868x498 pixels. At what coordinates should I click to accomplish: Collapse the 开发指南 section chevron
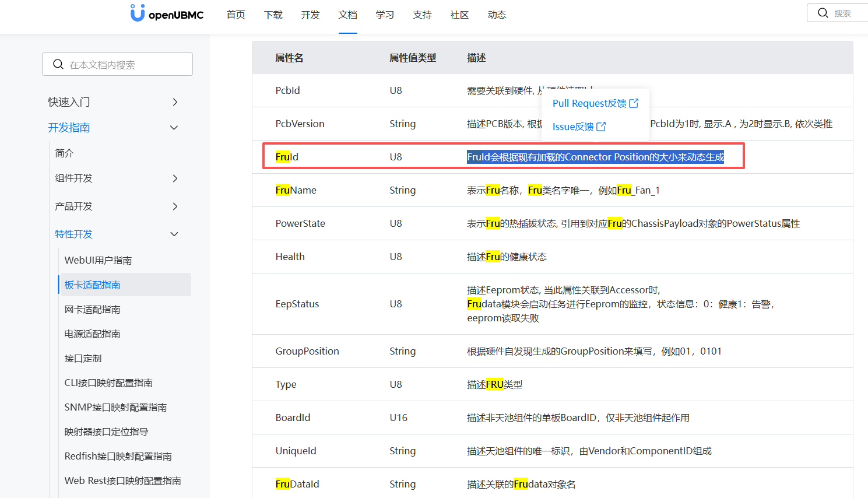174,128
